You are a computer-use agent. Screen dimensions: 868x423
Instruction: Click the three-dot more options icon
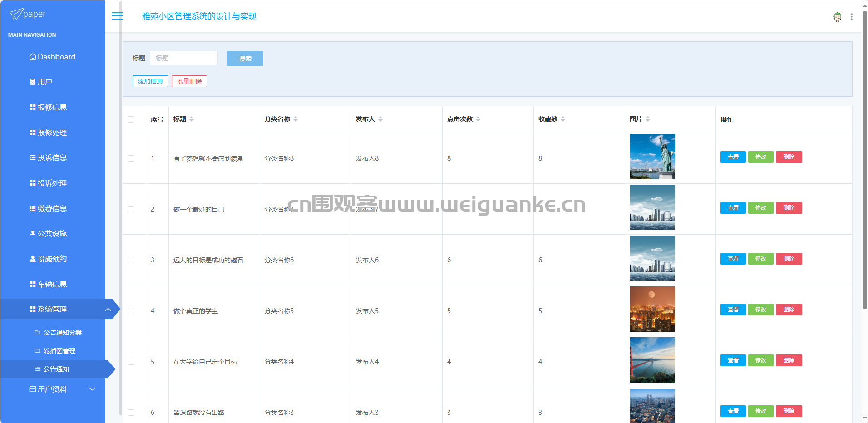(x=851, y=17)
